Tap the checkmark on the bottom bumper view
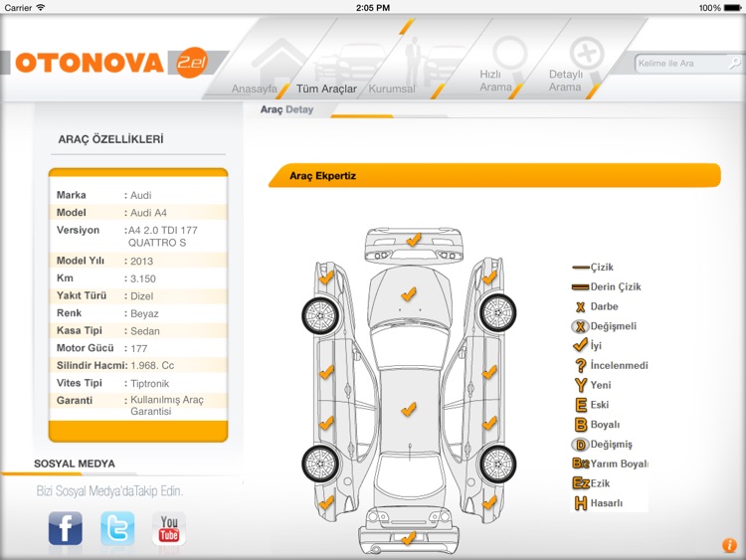This screenshot has height=560, width=746. (x=408, y=538)
